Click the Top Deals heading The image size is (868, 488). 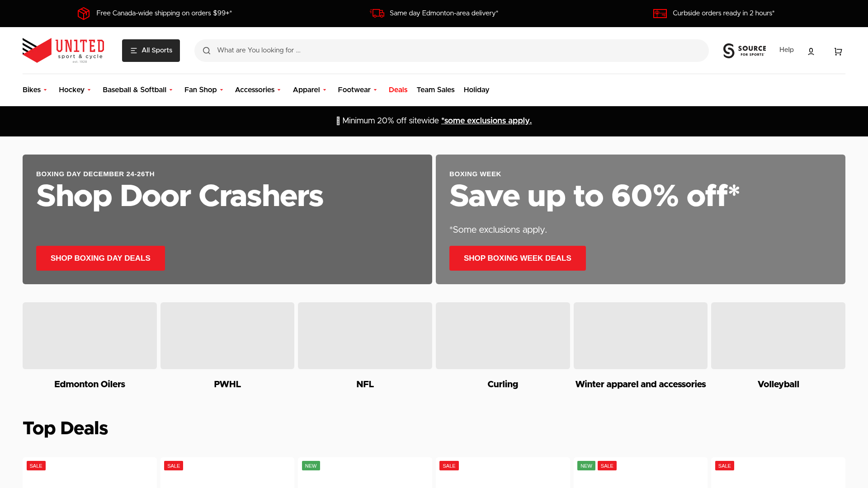point(66,428)
